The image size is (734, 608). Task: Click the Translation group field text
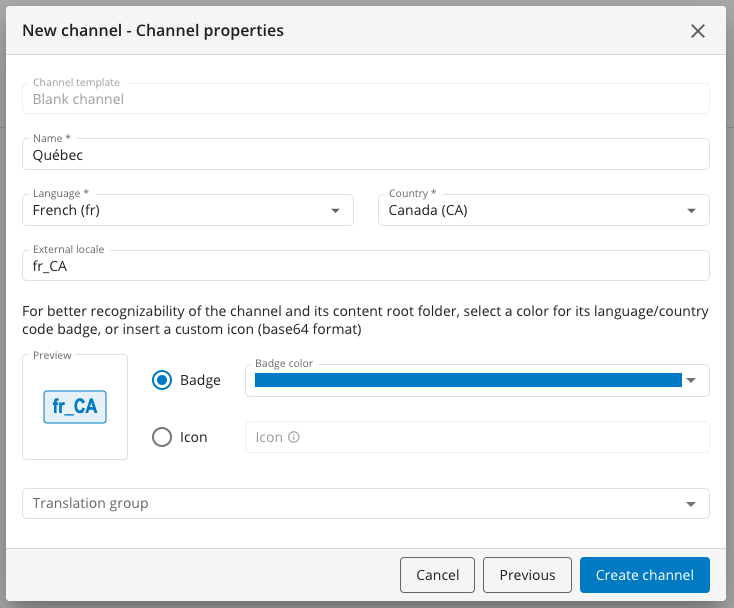pos(91,503)
